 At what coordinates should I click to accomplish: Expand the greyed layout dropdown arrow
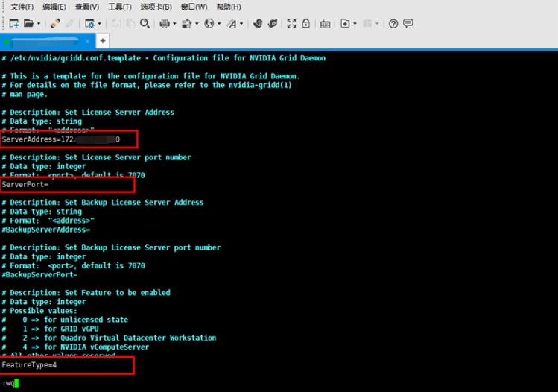377,24
